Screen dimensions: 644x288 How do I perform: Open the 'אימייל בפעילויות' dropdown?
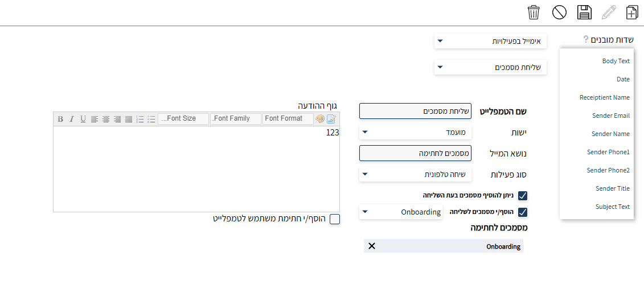(x=490, y=41)
